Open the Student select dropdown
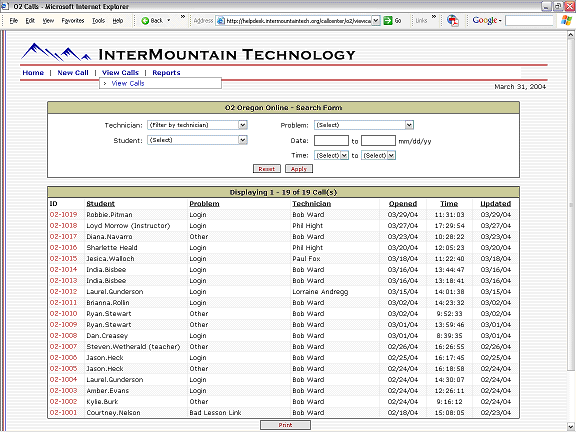Screen dimensions: 576x432 click(242, 140)
